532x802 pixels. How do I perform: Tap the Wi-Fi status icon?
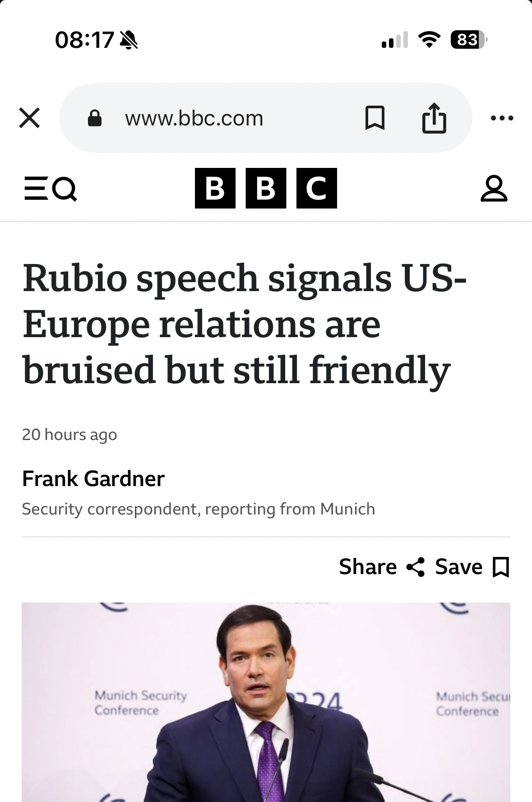pyautogui.click(x=429, y=40)
